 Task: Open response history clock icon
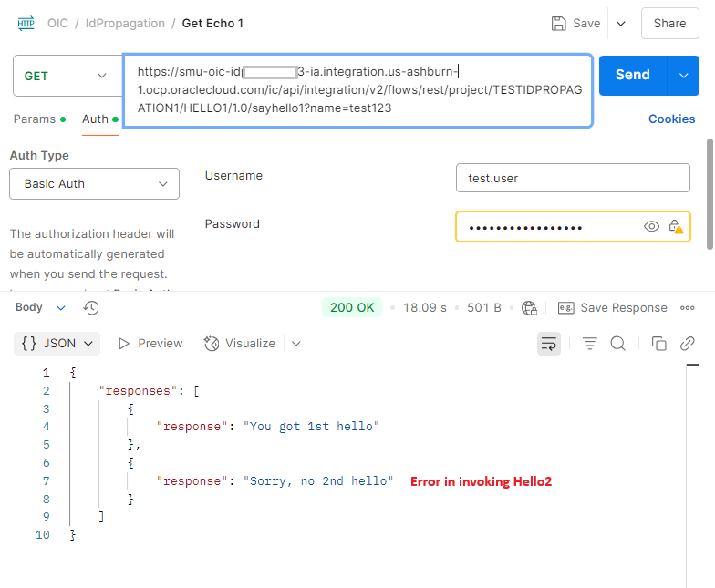pyautogui.click(x=91, y=308)
